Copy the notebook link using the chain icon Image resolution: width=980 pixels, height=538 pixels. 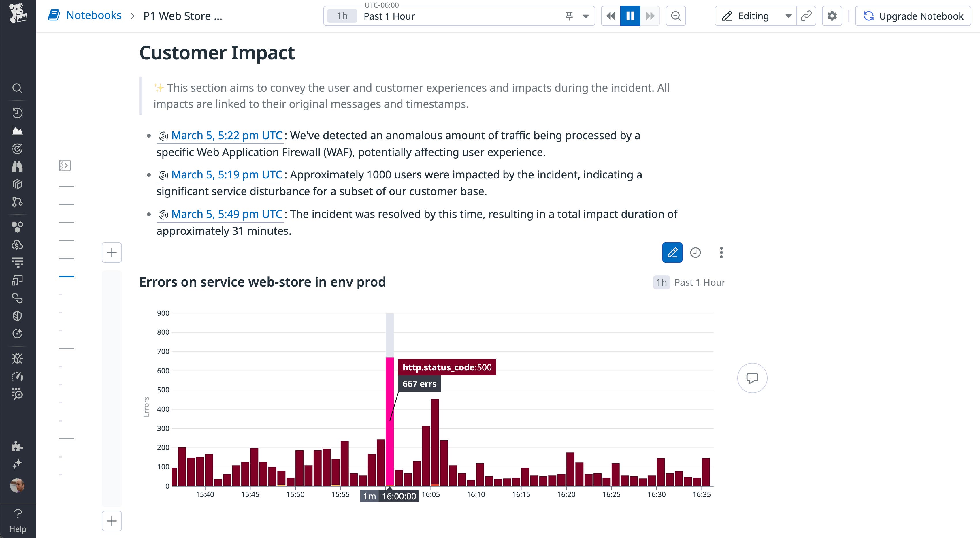pos(806,16)
